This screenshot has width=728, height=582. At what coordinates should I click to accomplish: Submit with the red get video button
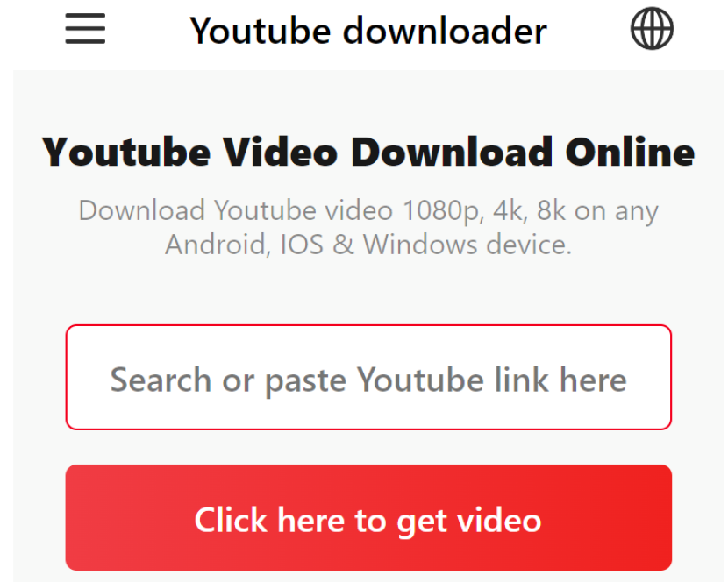368,517
